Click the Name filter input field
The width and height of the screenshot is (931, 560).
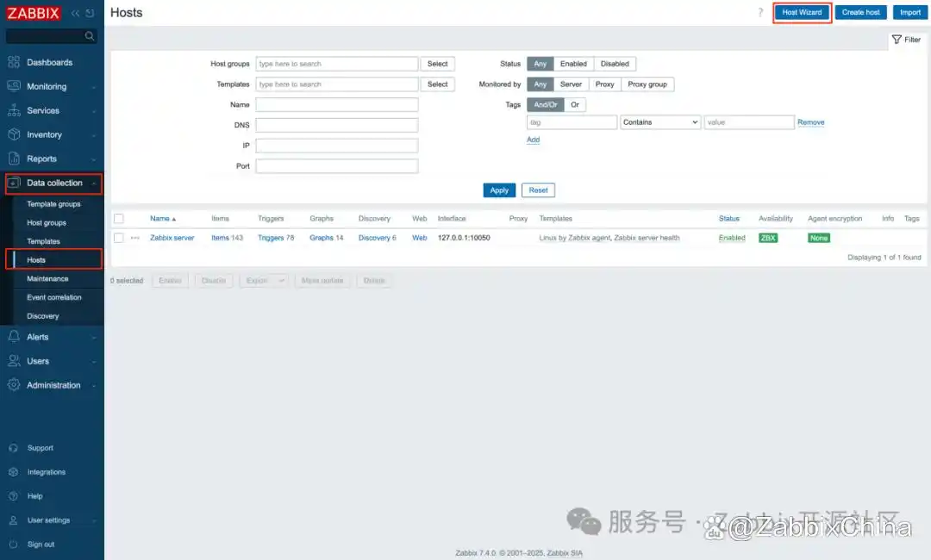click(x=337, y=104)
